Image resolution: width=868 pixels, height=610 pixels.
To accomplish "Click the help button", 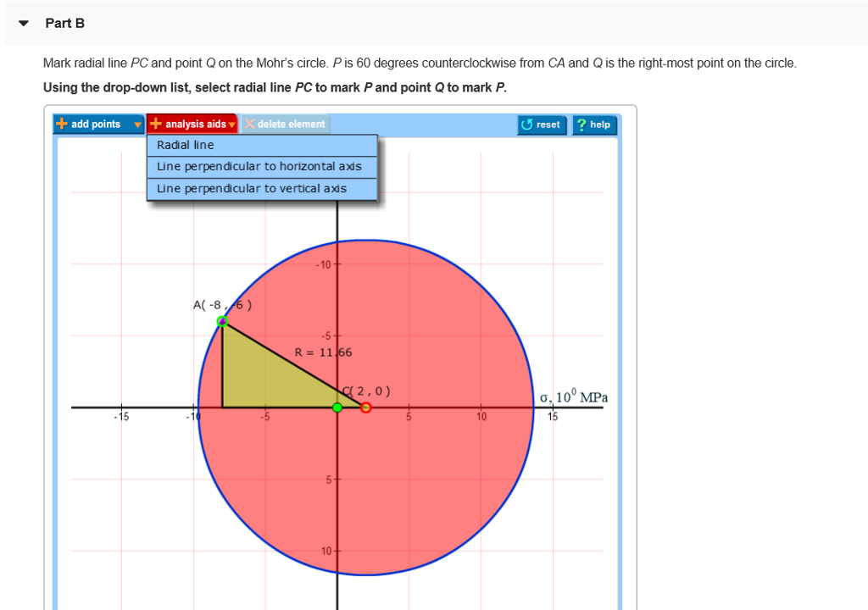I will [594, 124].
